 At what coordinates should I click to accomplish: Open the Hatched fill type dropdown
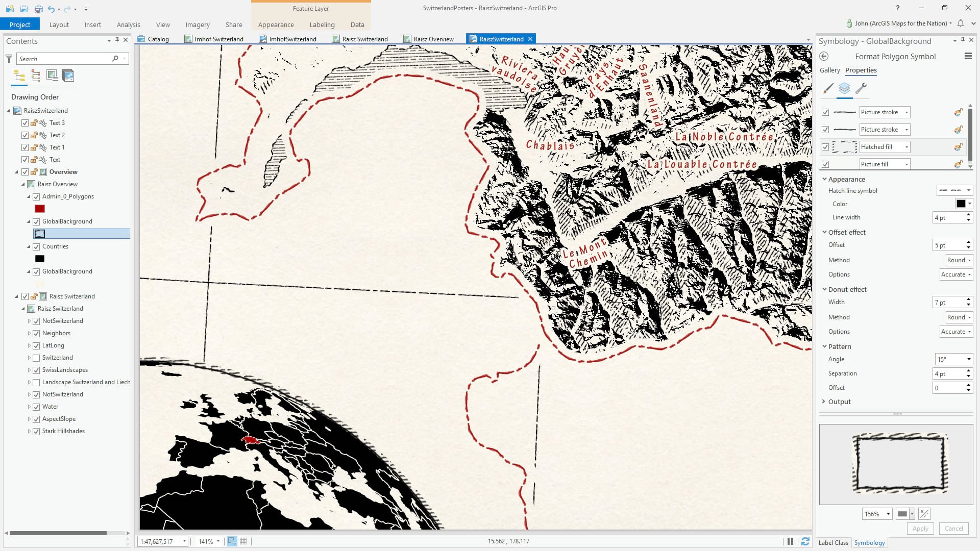[x=906, y=147]
